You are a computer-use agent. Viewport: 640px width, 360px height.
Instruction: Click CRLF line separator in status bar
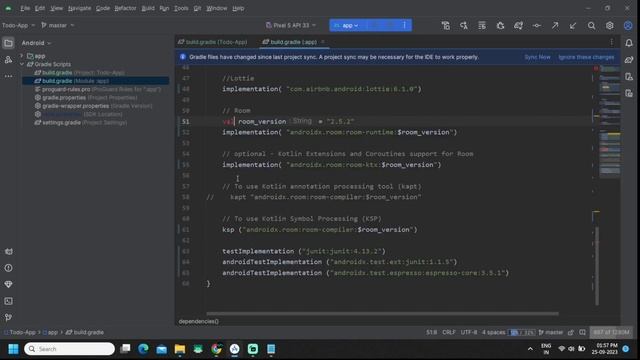click(449, 332)
